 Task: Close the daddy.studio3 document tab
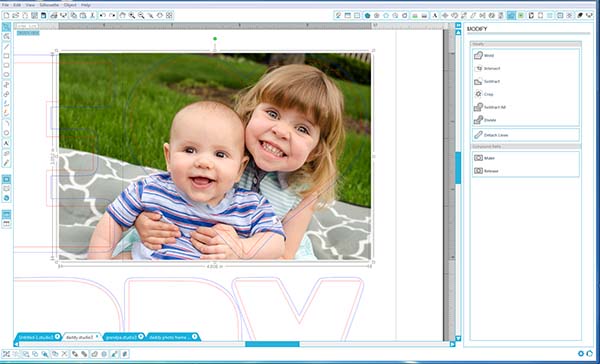97,337
